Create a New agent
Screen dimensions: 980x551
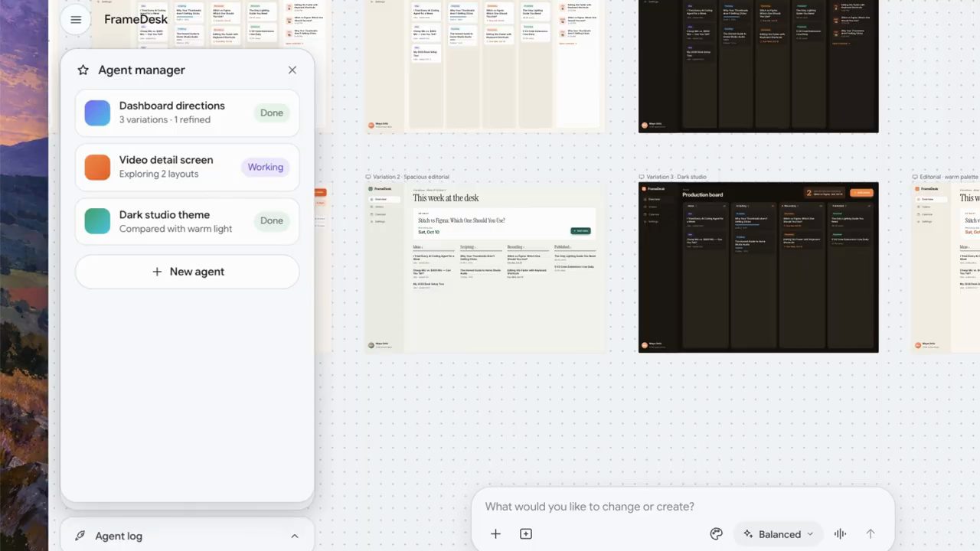pos(188,272)
